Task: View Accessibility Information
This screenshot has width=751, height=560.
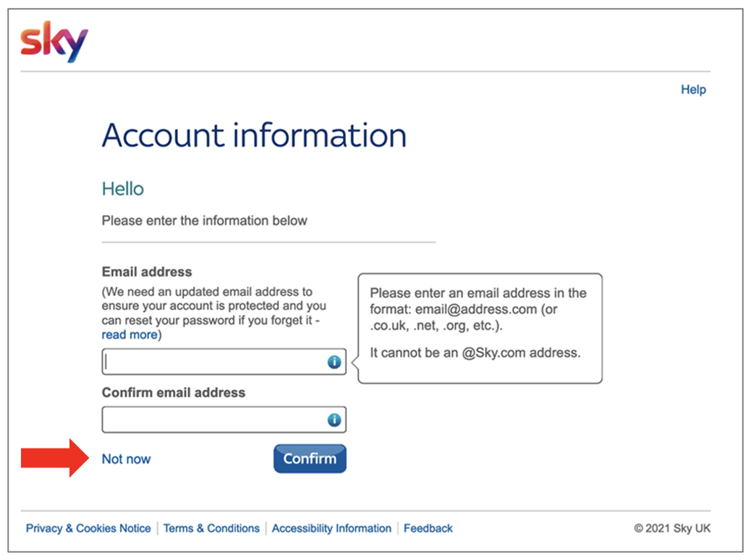Action: tap(331, 528)
